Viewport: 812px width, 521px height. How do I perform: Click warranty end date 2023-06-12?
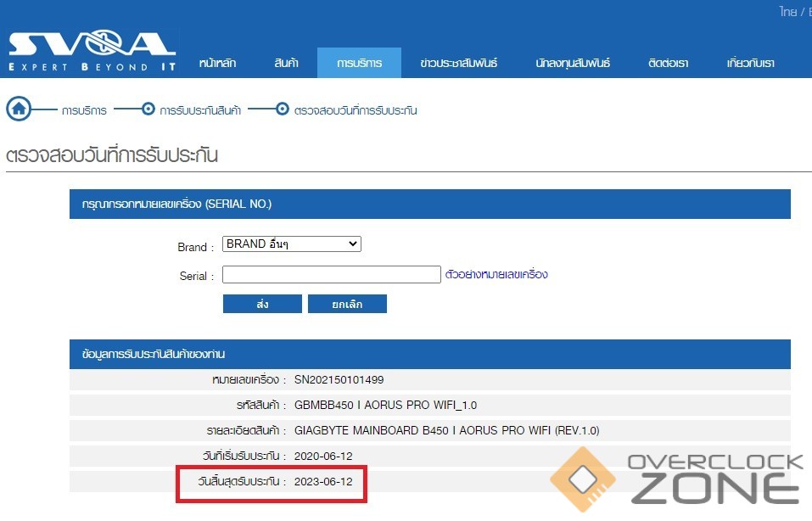coord(323,482)
